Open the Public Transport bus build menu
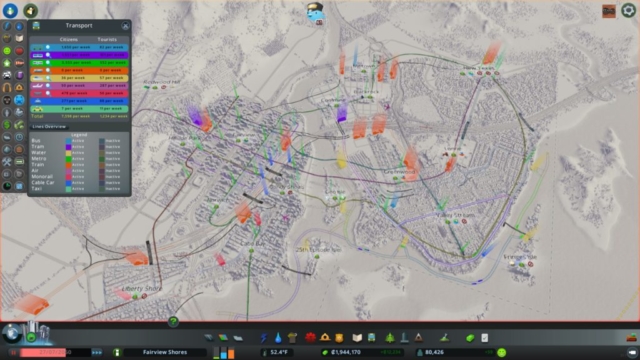 [372, 338]
